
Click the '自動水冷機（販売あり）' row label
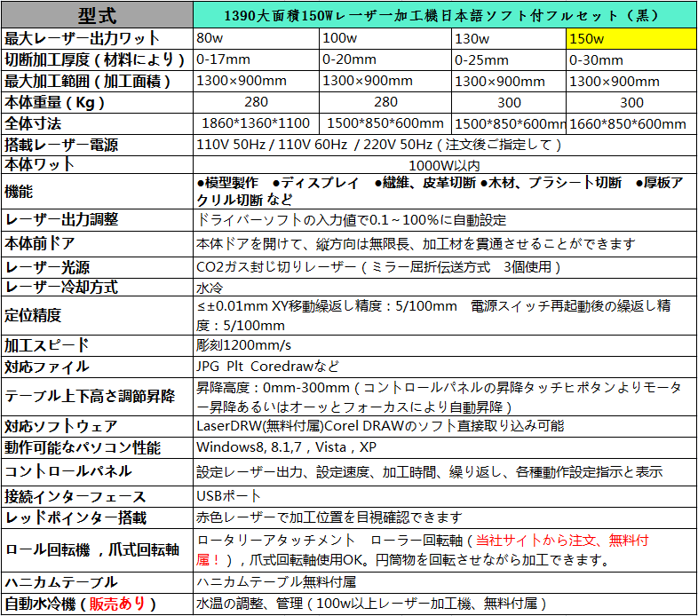pos(97,604)
